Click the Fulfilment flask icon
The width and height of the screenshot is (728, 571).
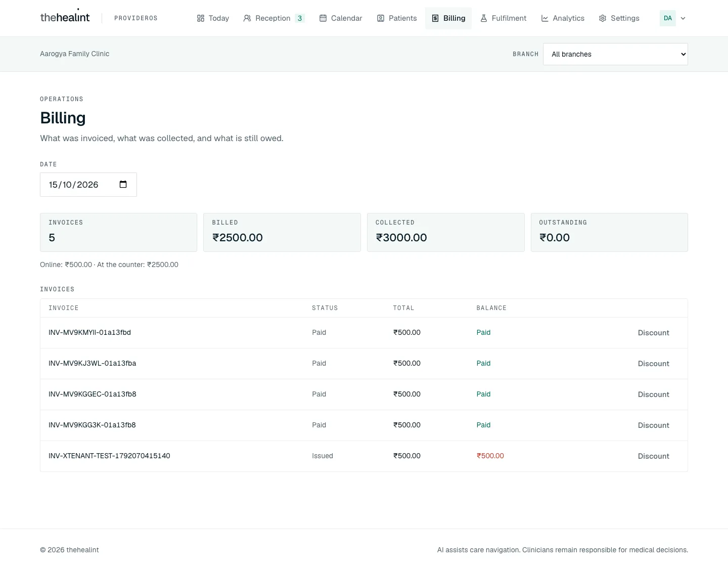pos(484,18)
